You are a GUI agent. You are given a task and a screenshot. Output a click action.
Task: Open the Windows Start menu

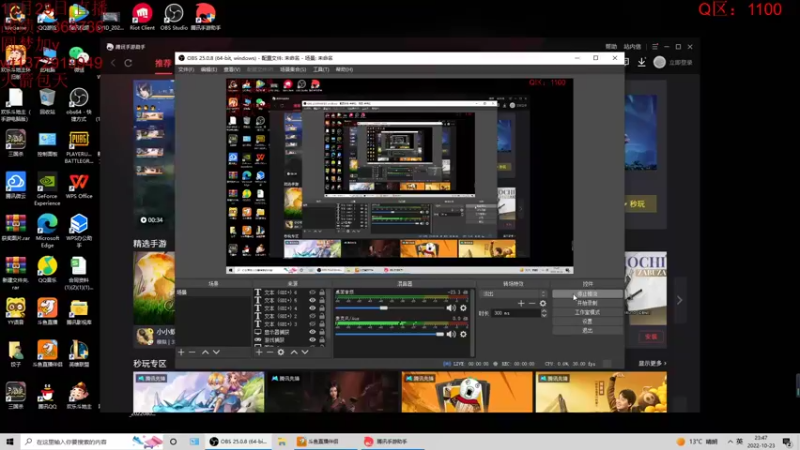[x=10, y=441]
